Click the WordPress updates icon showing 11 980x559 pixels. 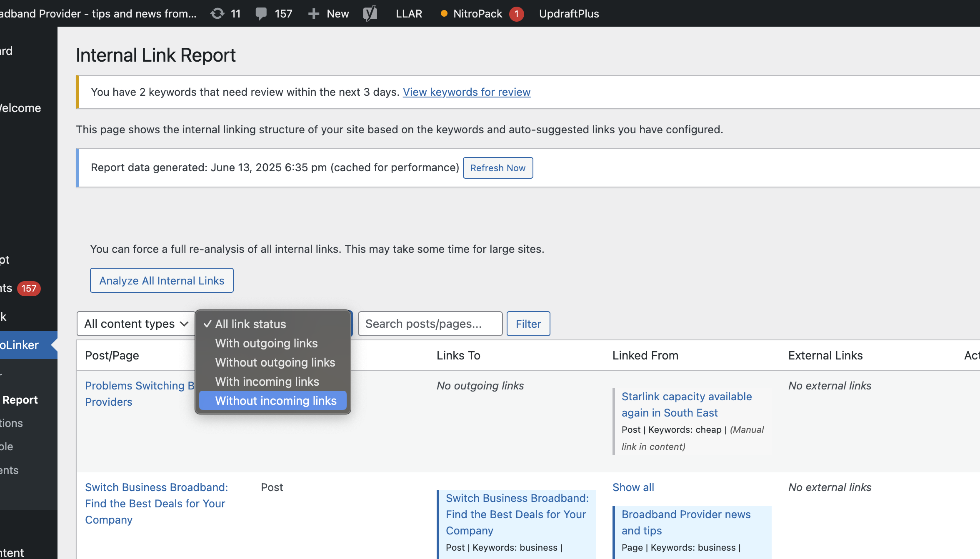click(x=217, y=13)
